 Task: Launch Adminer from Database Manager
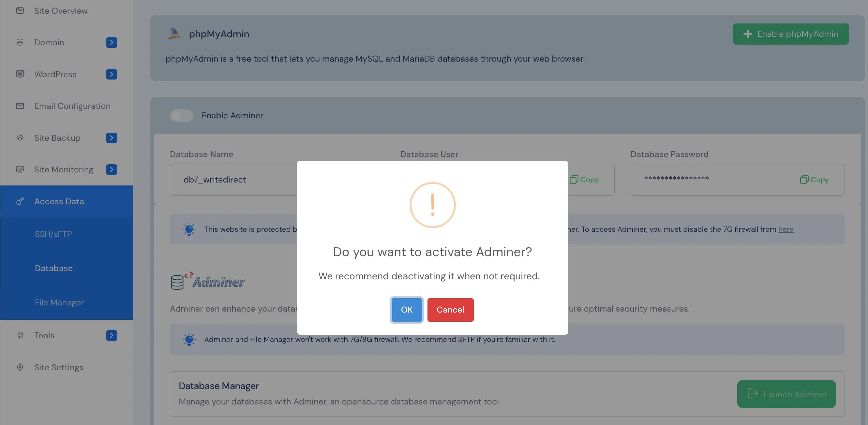click(786, 394)
